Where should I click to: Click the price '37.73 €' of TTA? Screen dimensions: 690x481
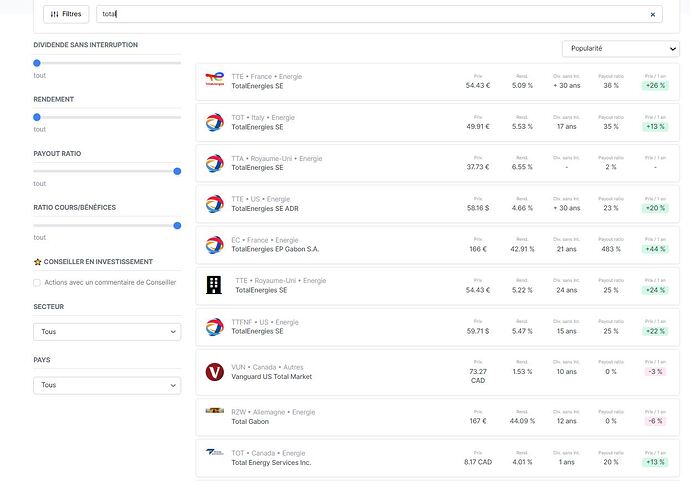[x=478, y=167]
